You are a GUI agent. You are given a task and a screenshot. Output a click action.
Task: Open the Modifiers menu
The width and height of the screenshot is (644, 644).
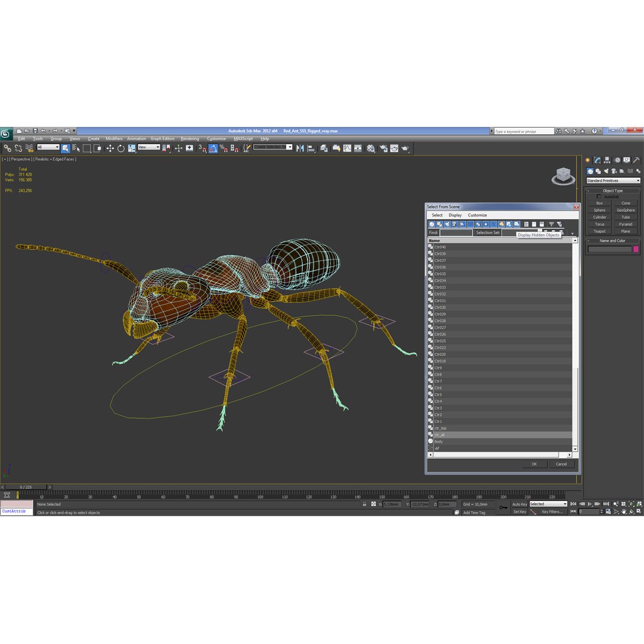[x=114, y=139]
